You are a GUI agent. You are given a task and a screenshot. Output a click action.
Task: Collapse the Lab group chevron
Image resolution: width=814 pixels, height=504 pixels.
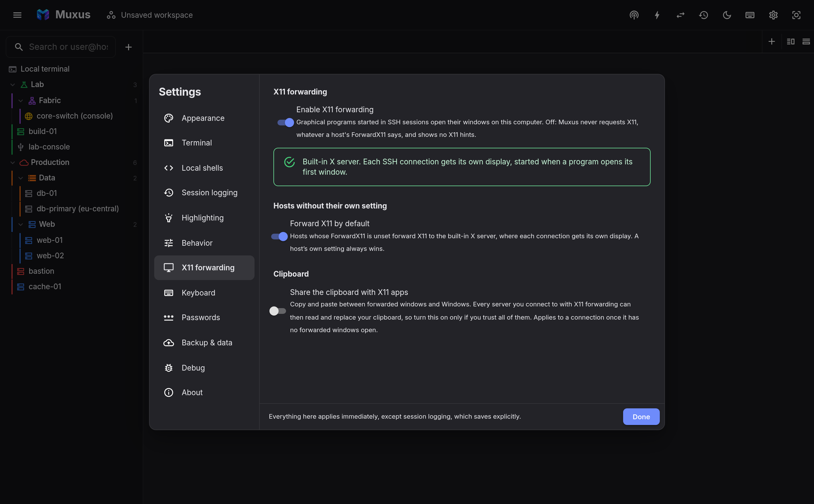[x=13, y=85]
